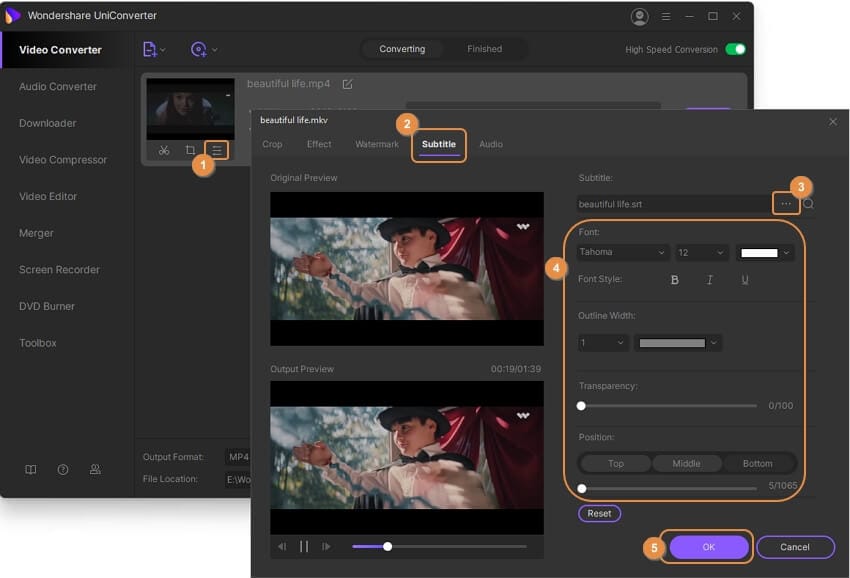
Task: Click the user guide book icon
Action: tap(31, 470)
